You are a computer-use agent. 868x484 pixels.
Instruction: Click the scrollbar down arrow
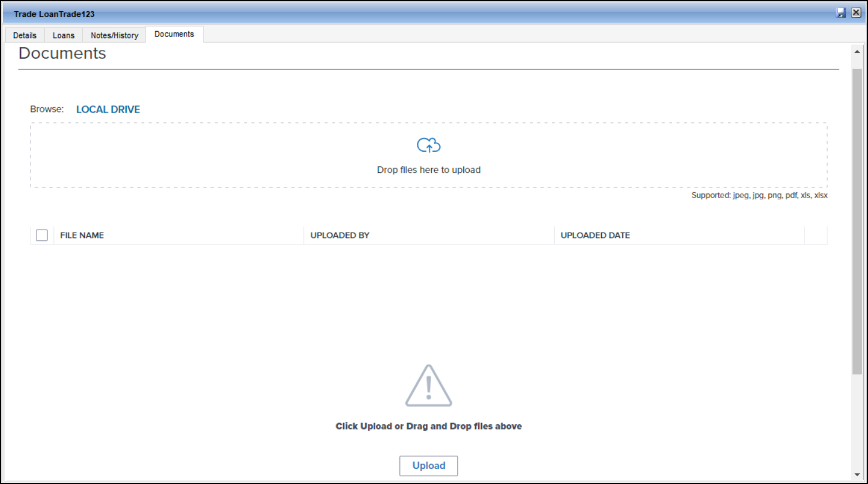pyautogui.click(x=857, y=475)
